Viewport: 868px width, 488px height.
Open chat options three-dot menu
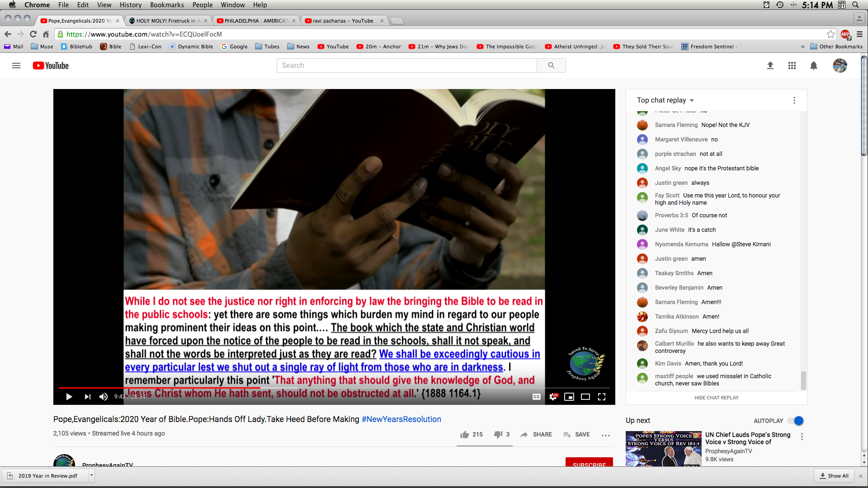tap(794, 100)
